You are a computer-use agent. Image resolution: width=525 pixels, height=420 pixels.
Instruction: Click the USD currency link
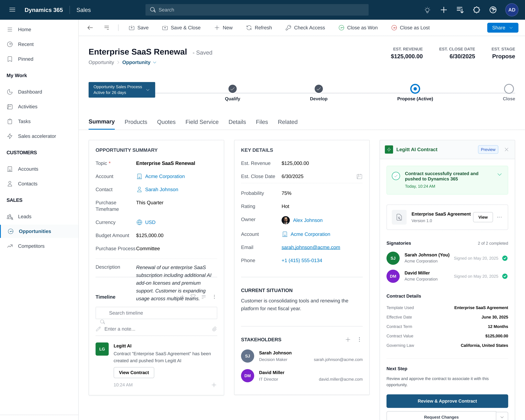[x=150, y=222]
